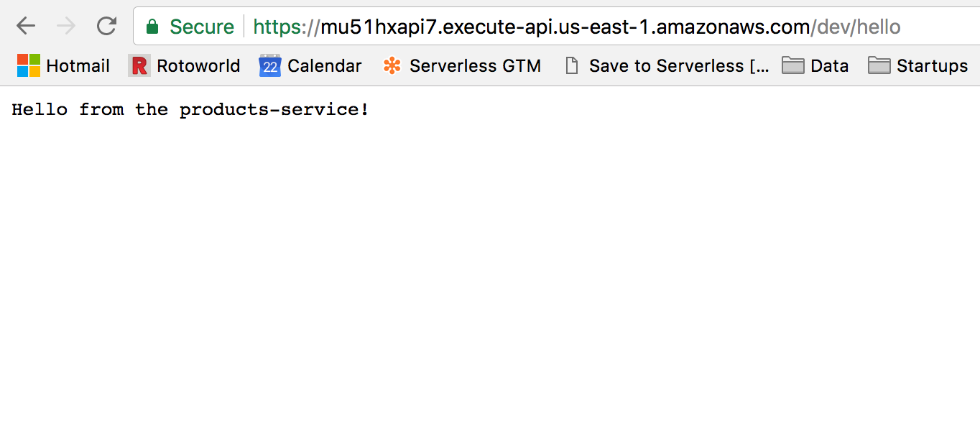Open the Startups bookmarks folder icon
This screenshot has height=447, width=980.
pyautogui.click(x=879, y=65)
